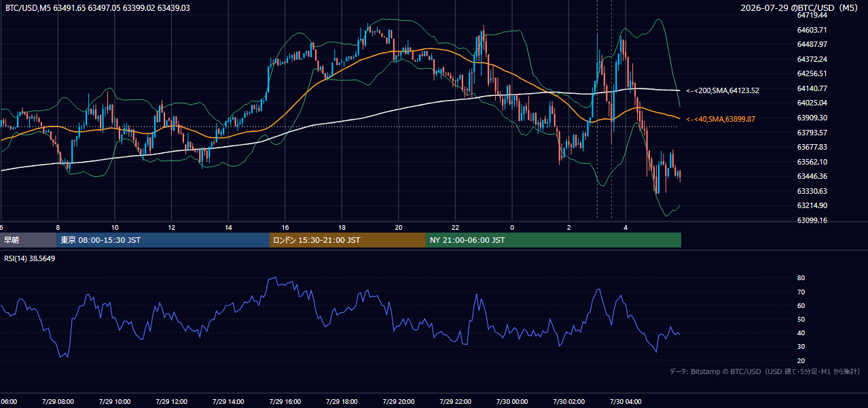
Task: Click the 7/30 00:00 date label
Action: click(x=512, y=402)
